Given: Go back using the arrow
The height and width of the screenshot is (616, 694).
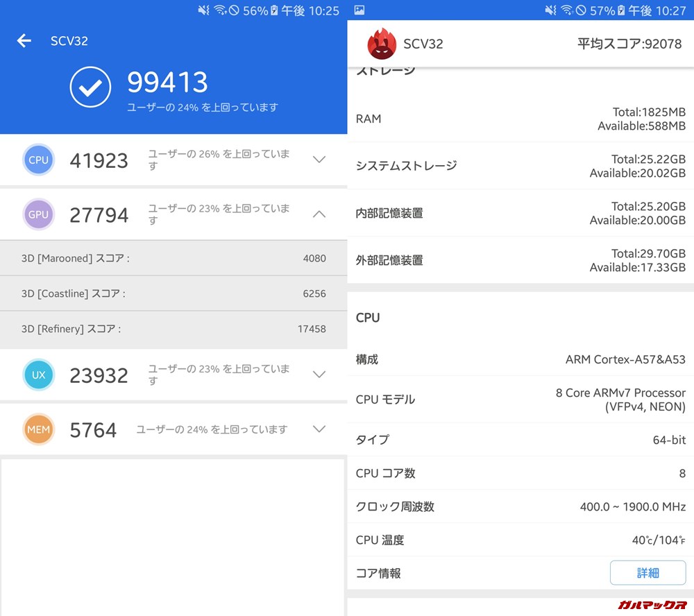Looking at the screenshot, I should tap(24, 40).
